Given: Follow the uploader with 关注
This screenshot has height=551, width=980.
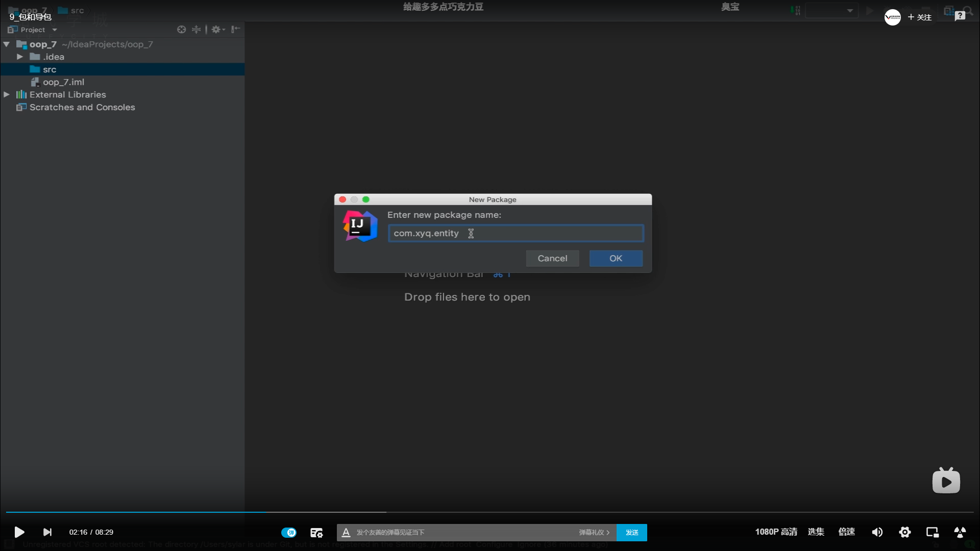Looking at the screenshot, I should (x=920, y=17).
